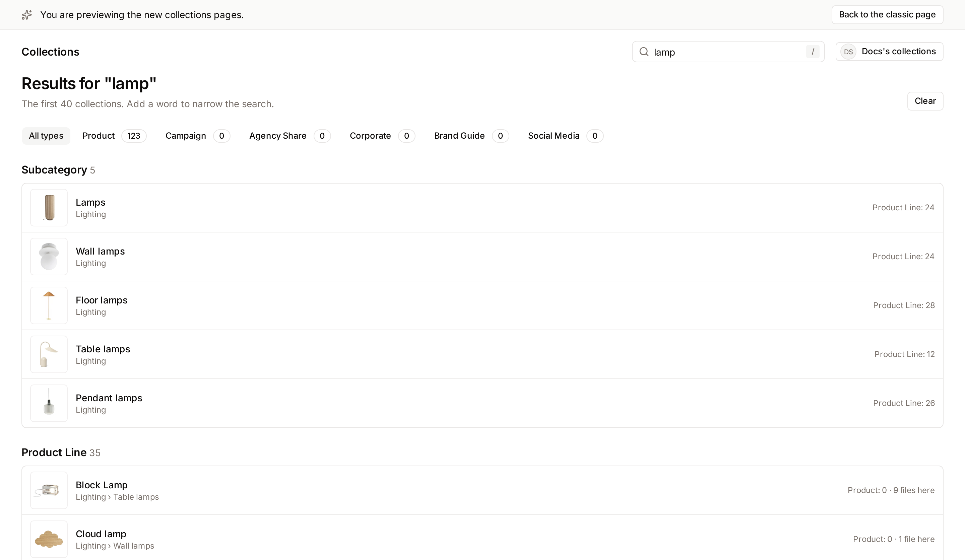Screen dimensions: 965x560
Task: Open the Lamps thumbnail image
Action: pos(49,208)
